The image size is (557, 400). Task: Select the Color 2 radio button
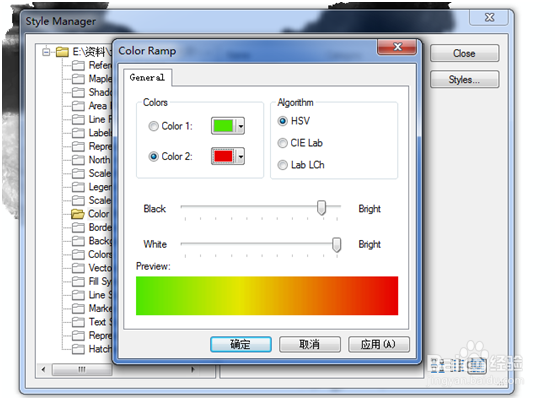coord(153,156)
